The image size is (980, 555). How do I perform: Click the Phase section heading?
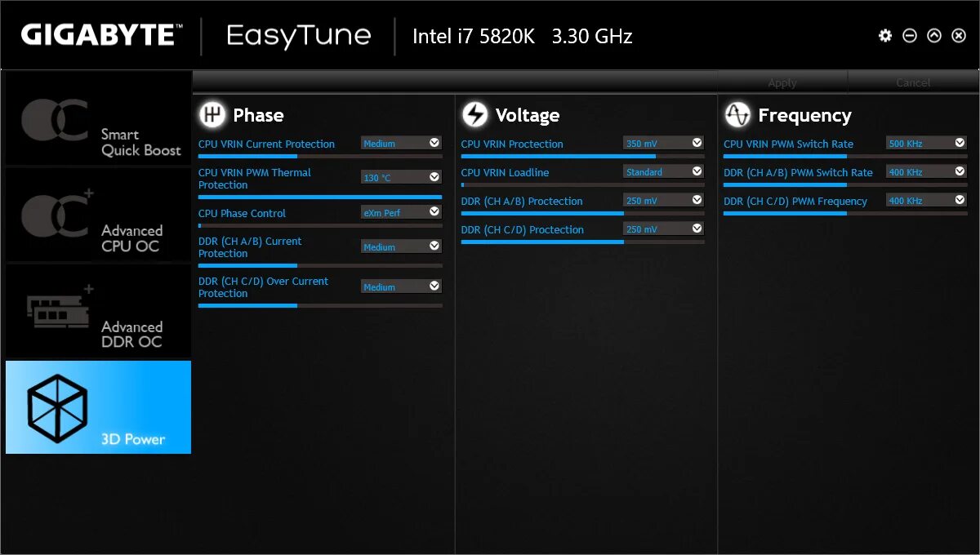258,115
